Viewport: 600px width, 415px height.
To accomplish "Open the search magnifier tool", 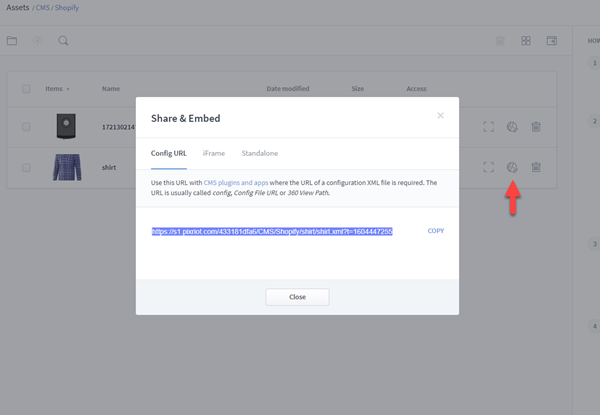I will tap(63, 41).
